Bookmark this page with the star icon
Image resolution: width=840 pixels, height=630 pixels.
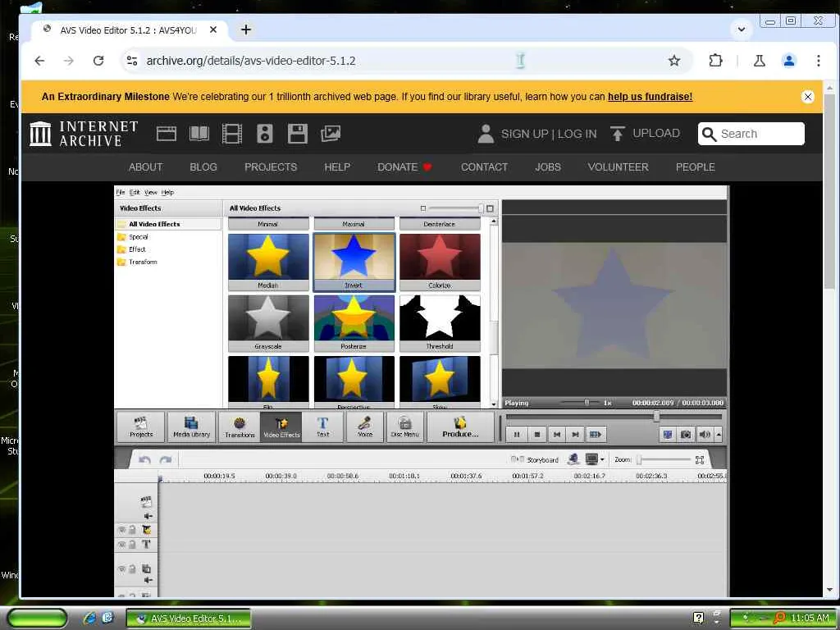[x=674, y=61]
